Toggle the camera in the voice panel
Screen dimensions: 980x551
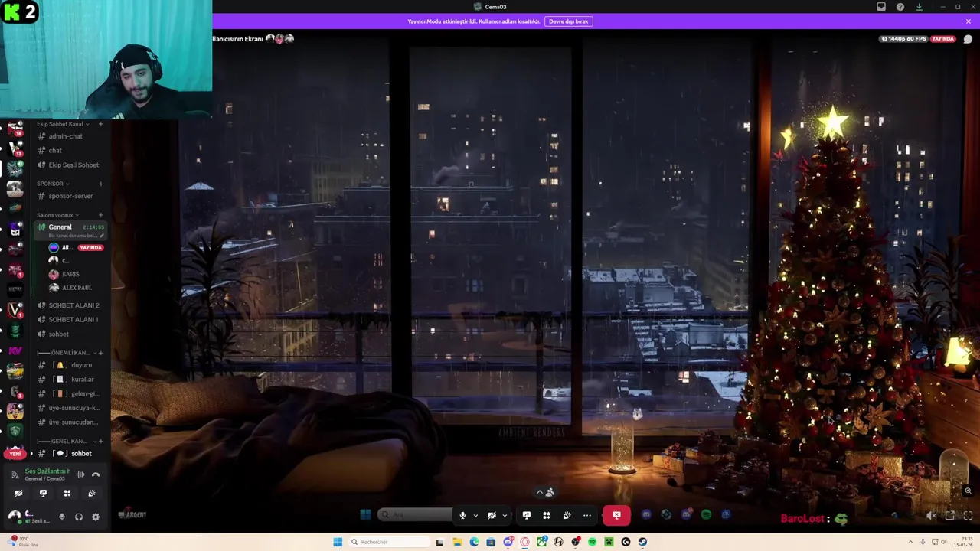click(18, 494)
